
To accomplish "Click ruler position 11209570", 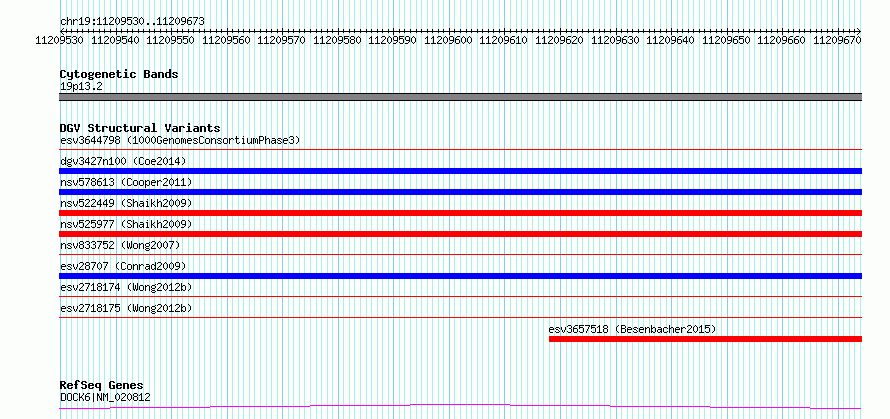I will (x=283, y=40).
